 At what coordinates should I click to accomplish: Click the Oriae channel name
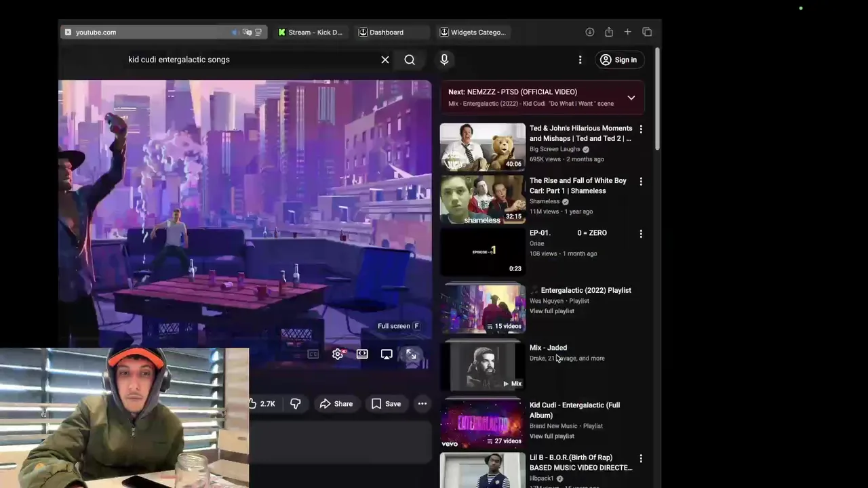(x=537, y=243)
